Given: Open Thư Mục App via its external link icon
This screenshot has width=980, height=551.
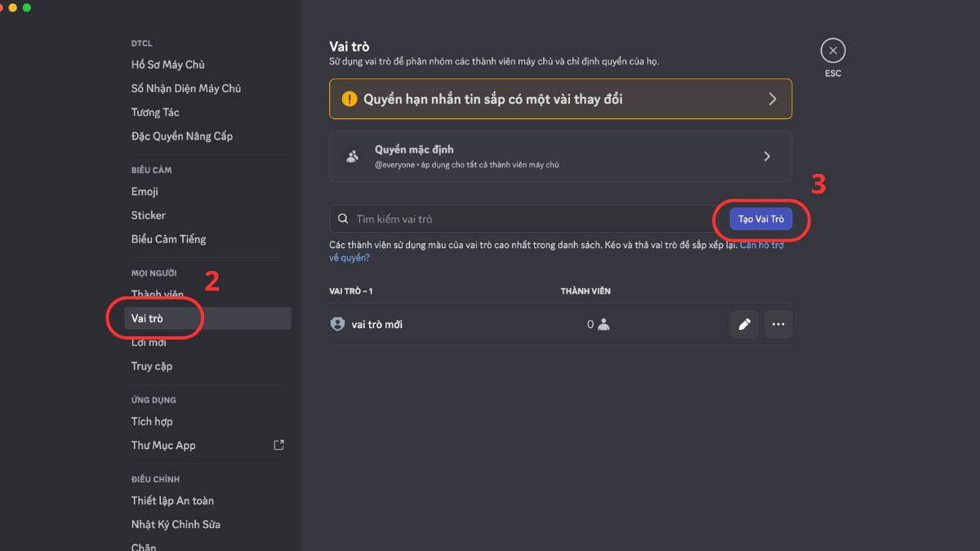Looking at the screenshot, I should [278, 445].
